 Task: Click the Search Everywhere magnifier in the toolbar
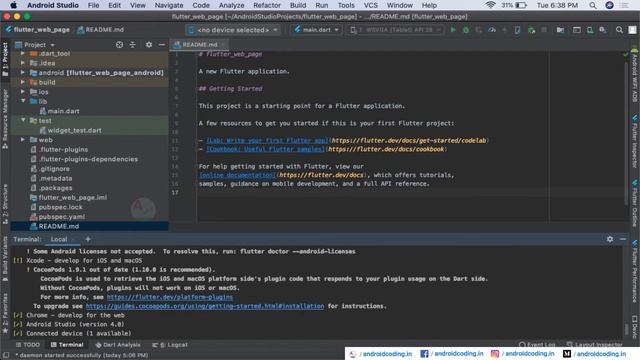[x=619, y=30]
